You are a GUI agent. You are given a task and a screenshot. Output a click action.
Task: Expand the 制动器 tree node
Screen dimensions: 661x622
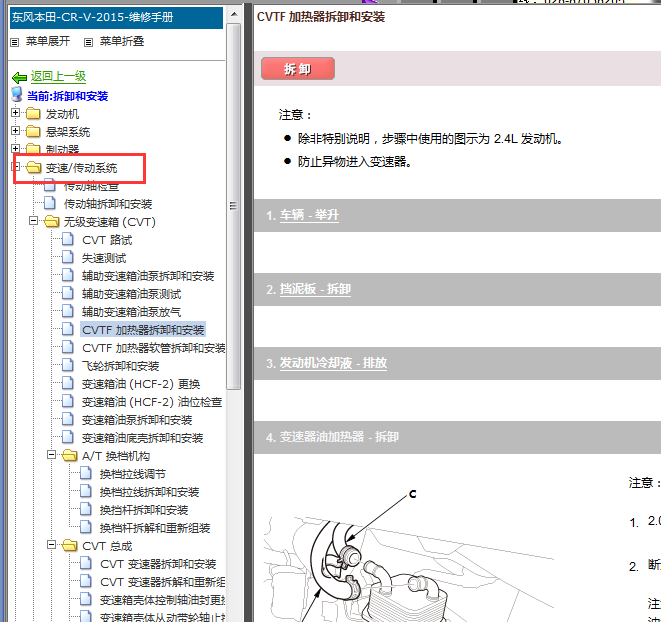pos(16,148)
